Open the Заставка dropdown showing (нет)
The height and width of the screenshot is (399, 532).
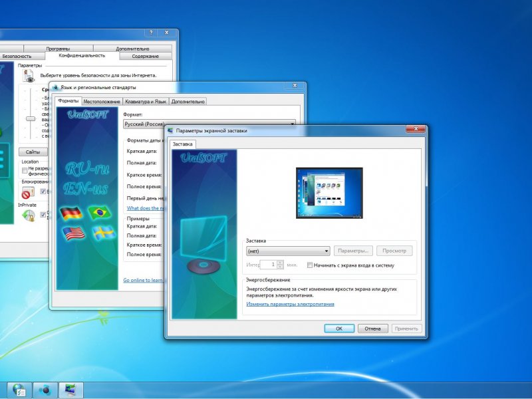[x=288, y=251]
